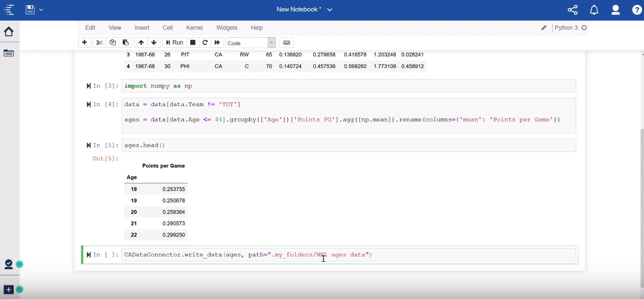The height and width of the screenshot is (299, 644).
Task: Open the Edit menu
Action: [90, 28]
